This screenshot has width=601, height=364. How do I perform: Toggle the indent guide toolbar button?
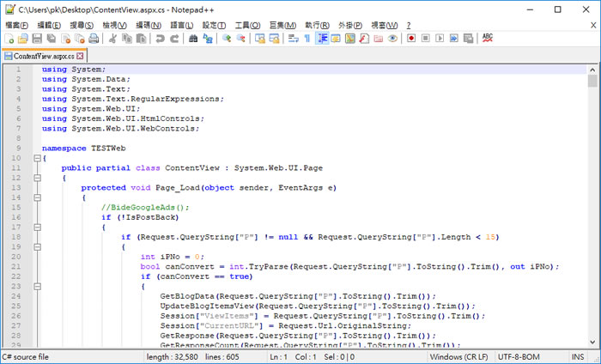(x=322, y=39)
